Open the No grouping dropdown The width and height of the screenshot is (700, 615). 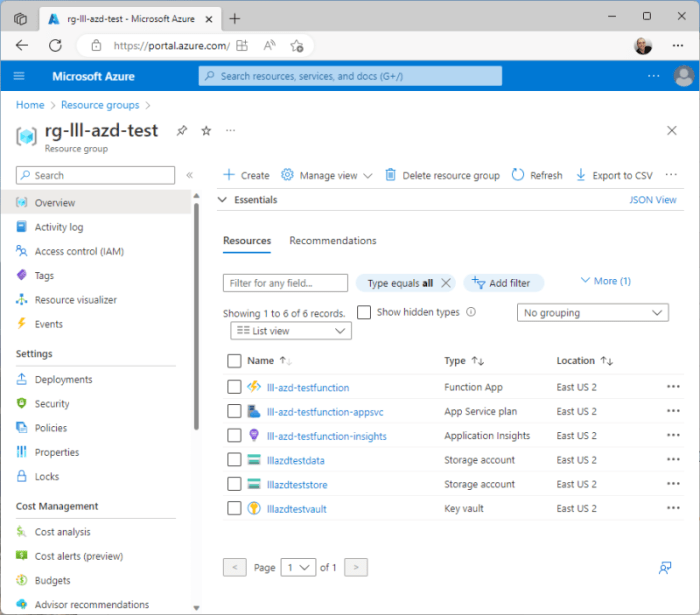click(x=593, y=313)
